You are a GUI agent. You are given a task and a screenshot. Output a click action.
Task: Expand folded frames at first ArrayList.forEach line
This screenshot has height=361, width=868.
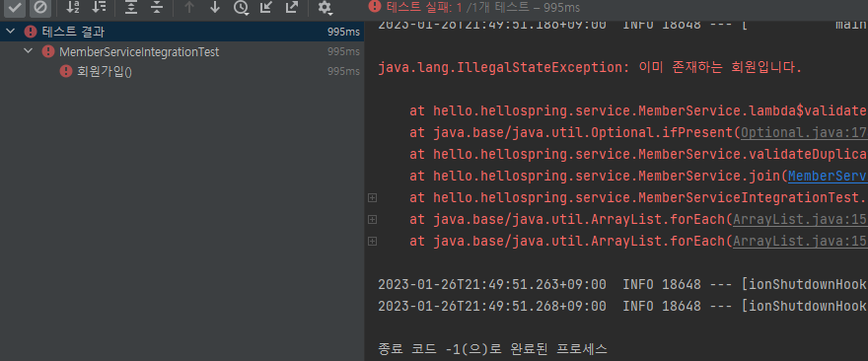(x=373, y=219)
